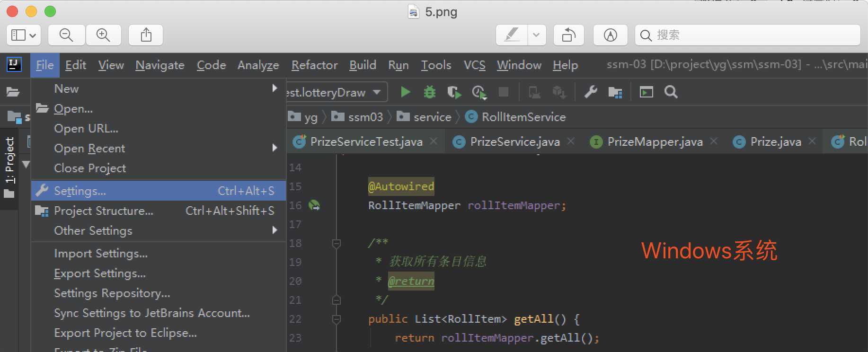Expand the New submenu
The image size is (868, 352).
point(159,89)
